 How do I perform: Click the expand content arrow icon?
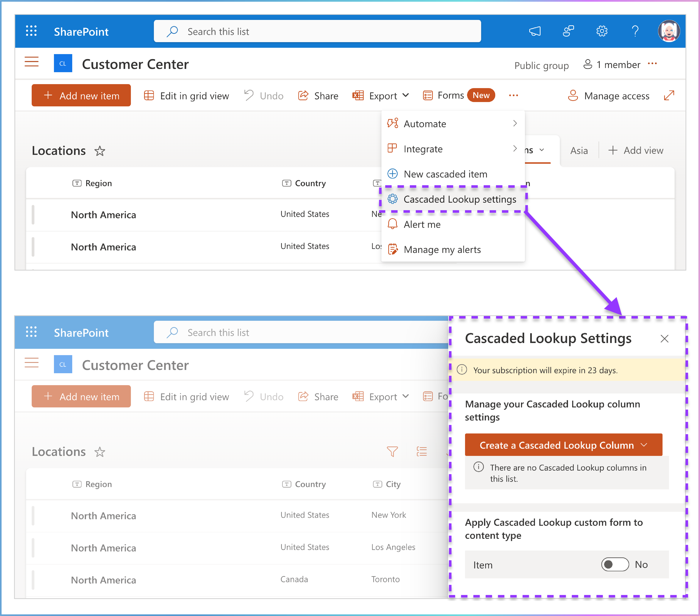pos(669,96)
